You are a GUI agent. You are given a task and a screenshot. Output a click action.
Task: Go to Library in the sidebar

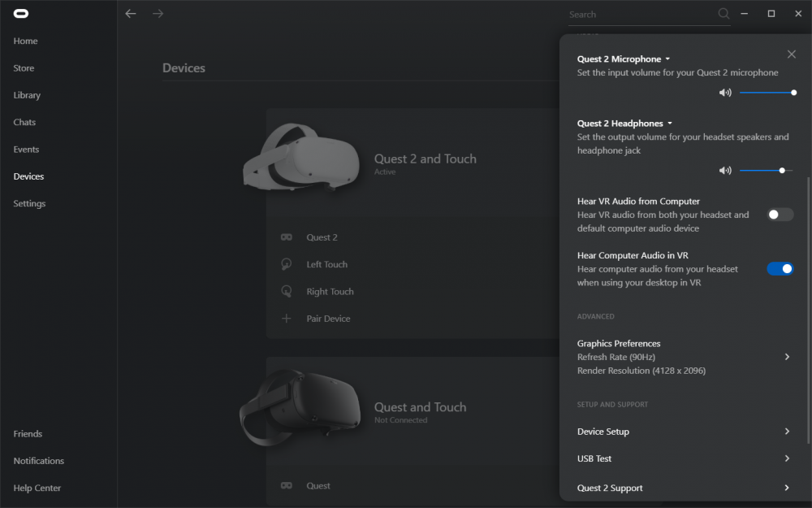click(27, 95)
